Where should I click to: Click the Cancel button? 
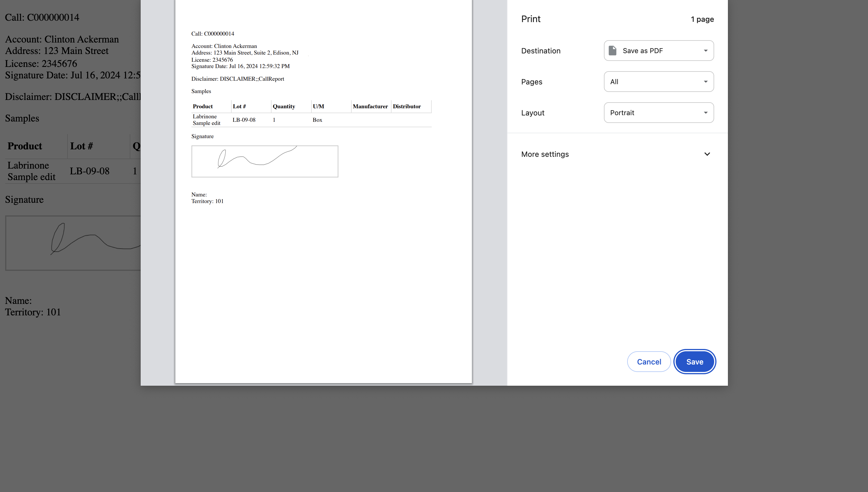coord(648,362)
